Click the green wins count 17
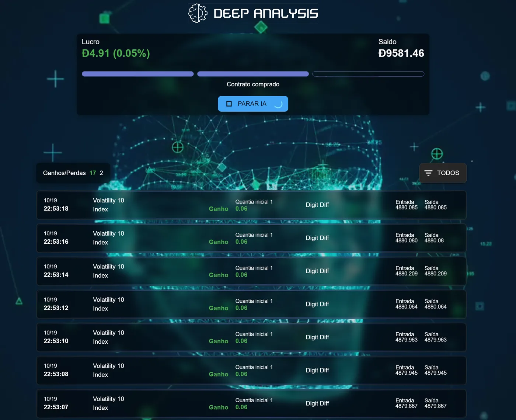This screenshot has width=516, height=420. (93, 173)
